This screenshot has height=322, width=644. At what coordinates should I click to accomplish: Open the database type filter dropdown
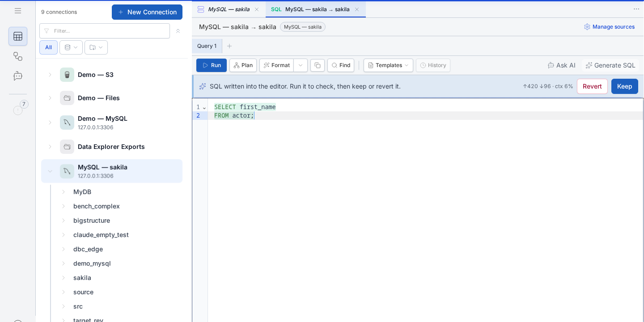71,47
